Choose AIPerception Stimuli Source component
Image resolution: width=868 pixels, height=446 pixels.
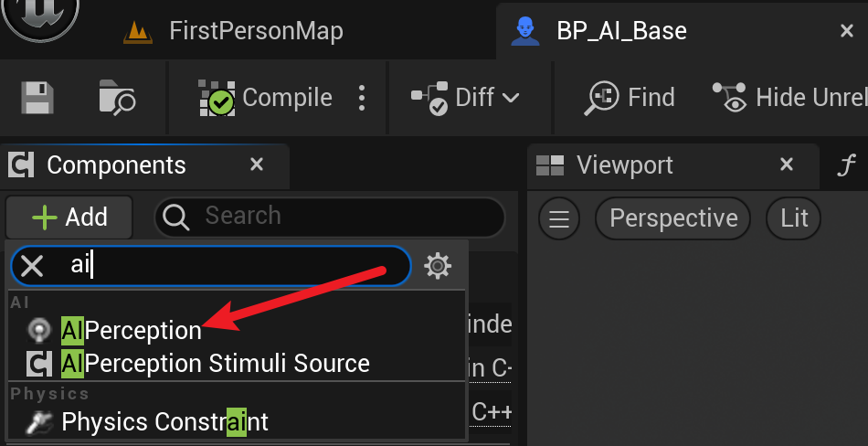pyautogui.click(x=215, y=363)
